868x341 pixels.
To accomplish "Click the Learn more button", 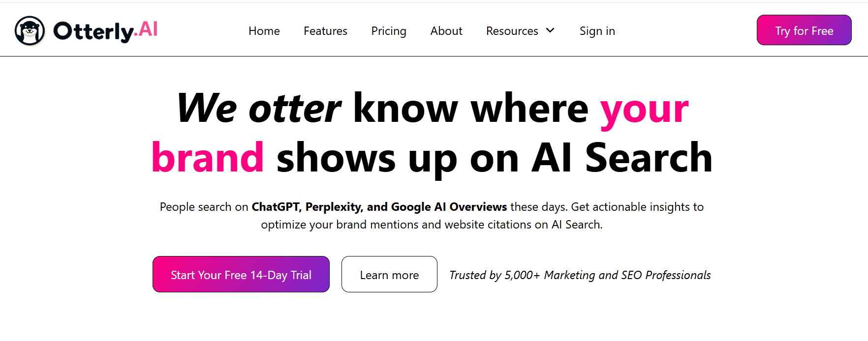I will pyautogui.click(x=389, y=274).
